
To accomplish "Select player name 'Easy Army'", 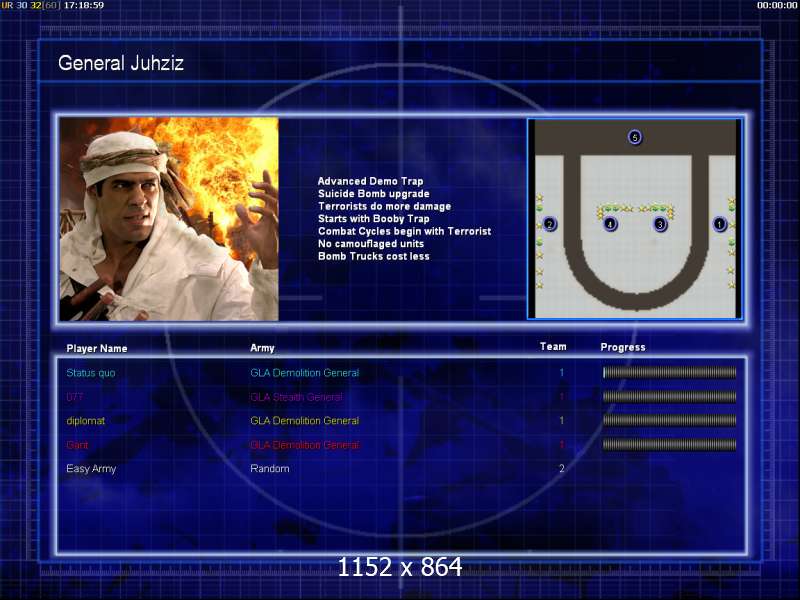I will 91,469.
